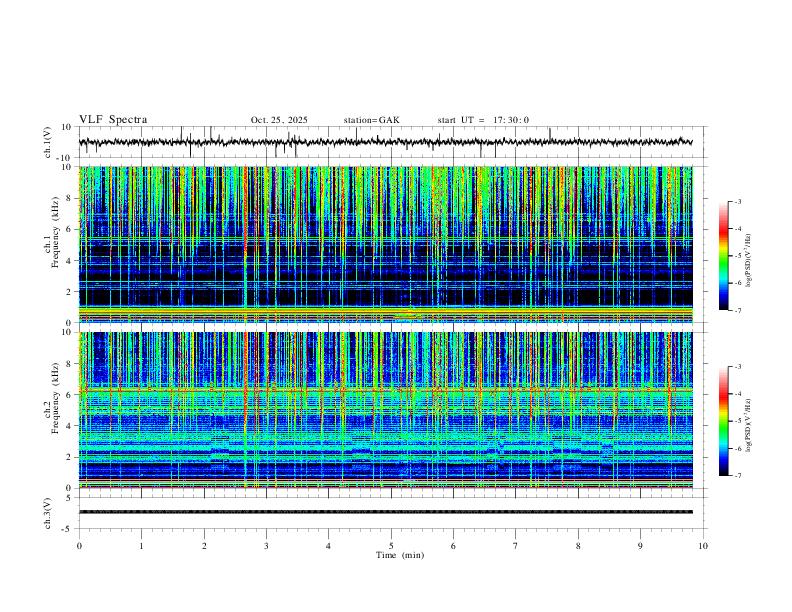
Task: Select the date text "Oct. 25, 2025"
Action: (279, 120)
